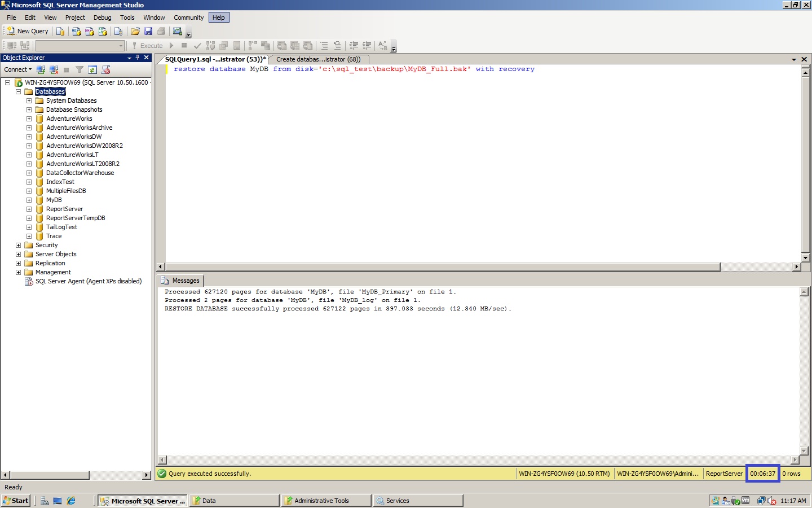Open Activity Monitor from the toolbar icon
This screenshot has height=508, width=812.
coord(176,31)
